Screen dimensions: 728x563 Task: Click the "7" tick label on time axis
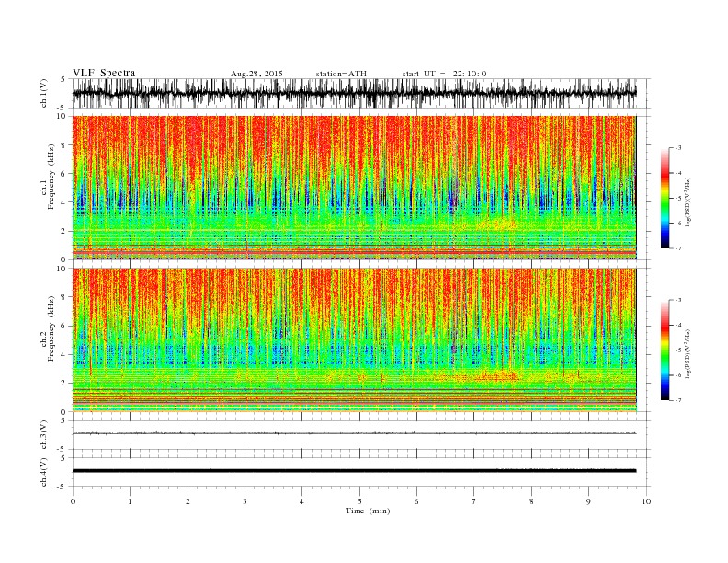tap(474, 501)
